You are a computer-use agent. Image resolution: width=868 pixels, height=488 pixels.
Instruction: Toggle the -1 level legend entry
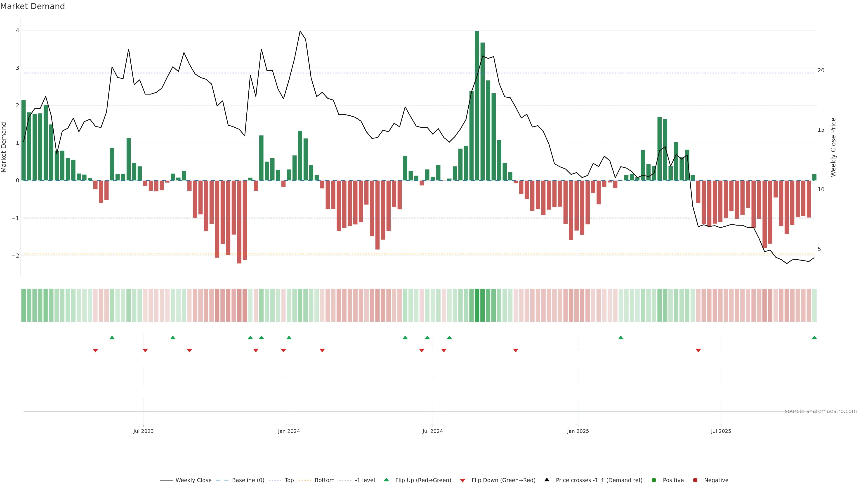pyautogui.click(x=365, y=480)
